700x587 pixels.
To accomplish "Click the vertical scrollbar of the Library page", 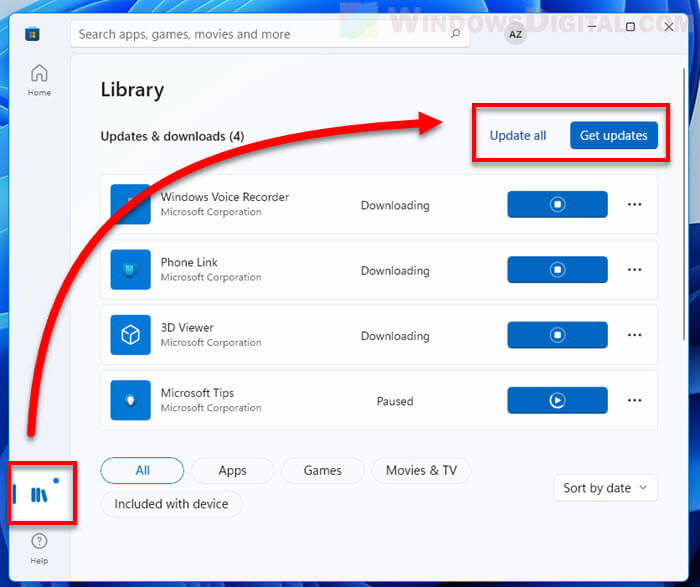I will coord(684,204).
